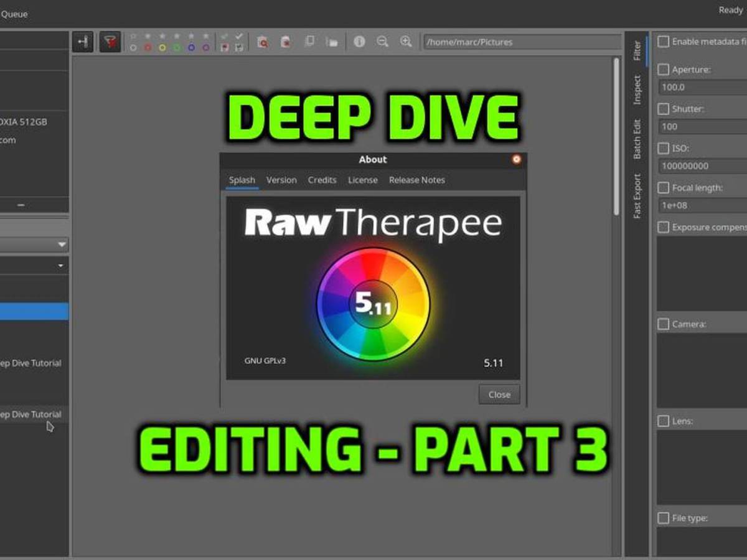Clear all filters with the red funnel icon
This screenshot has width=747, height=560.
tap(110, 42)
